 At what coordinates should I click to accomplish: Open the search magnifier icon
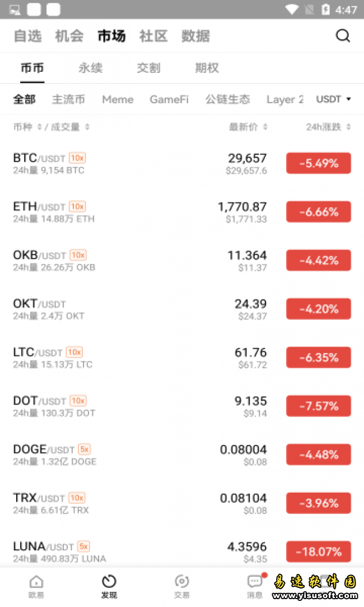tap(343, 36)
